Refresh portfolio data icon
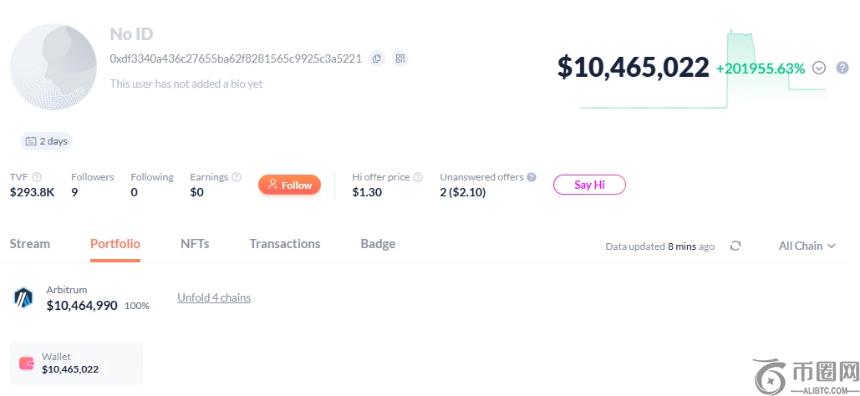 coord(735,246)
